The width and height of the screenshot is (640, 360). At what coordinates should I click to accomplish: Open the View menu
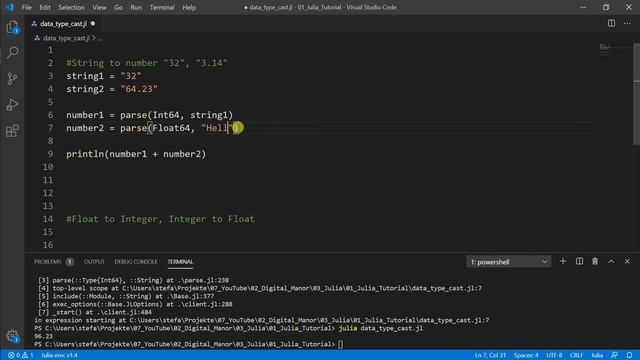click(99, 7)
